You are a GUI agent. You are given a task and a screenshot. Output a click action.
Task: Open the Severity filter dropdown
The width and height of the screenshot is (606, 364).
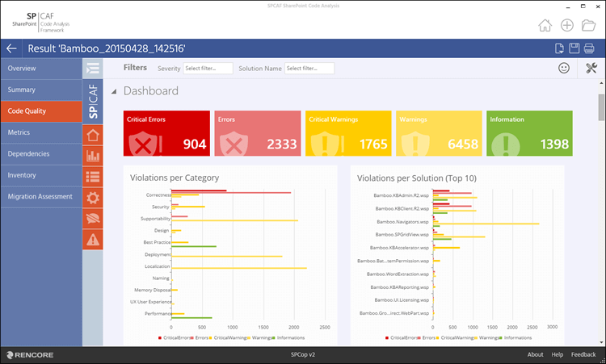point(208,69)
